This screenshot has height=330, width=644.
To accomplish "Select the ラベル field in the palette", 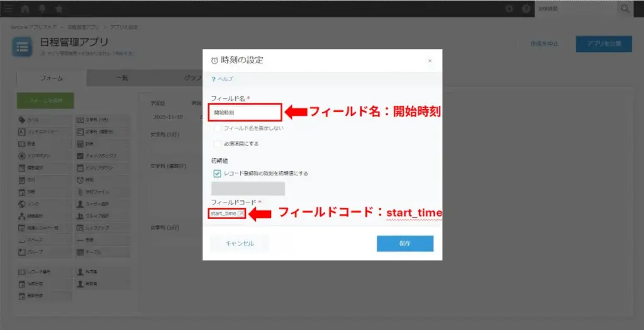I will tap(45, 120).
